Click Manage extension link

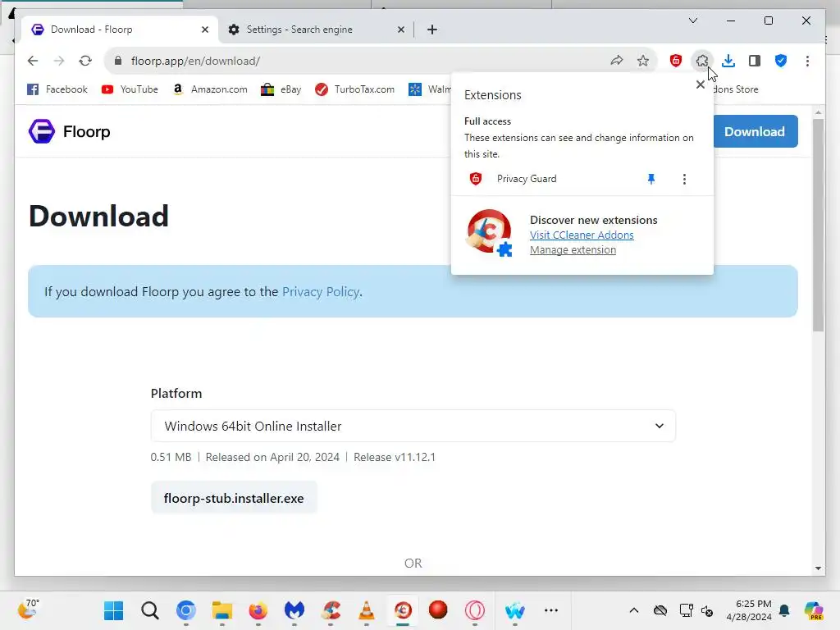tap(573, 249)
